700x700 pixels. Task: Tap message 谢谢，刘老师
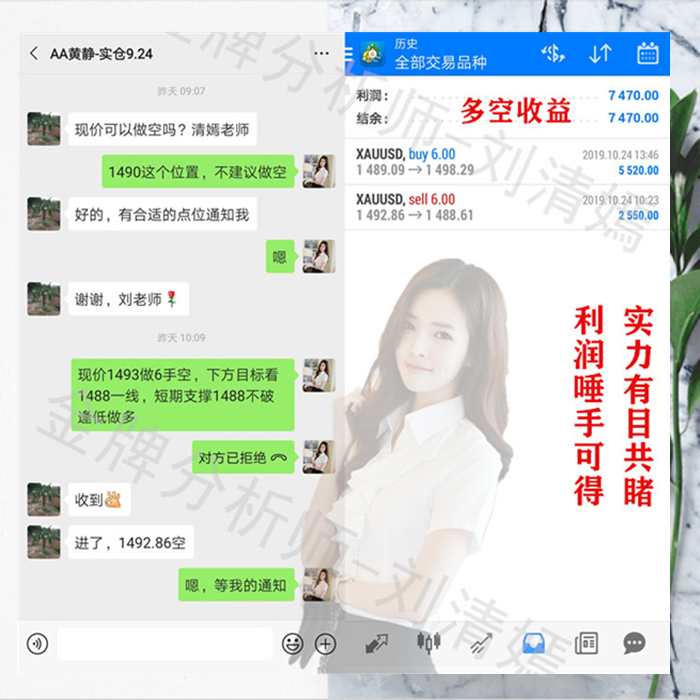[x=129, y=299]
